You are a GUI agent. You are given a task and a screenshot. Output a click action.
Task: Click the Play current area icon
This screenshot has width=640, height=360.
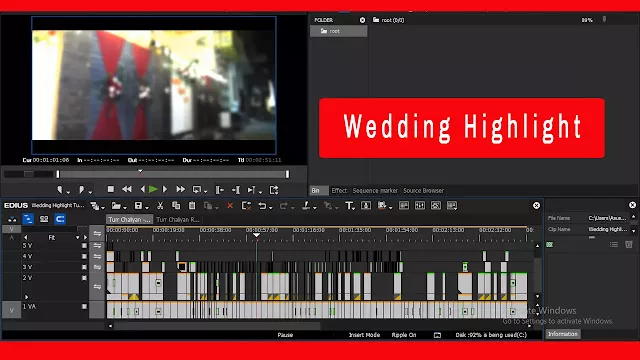[x=251, y=190]
